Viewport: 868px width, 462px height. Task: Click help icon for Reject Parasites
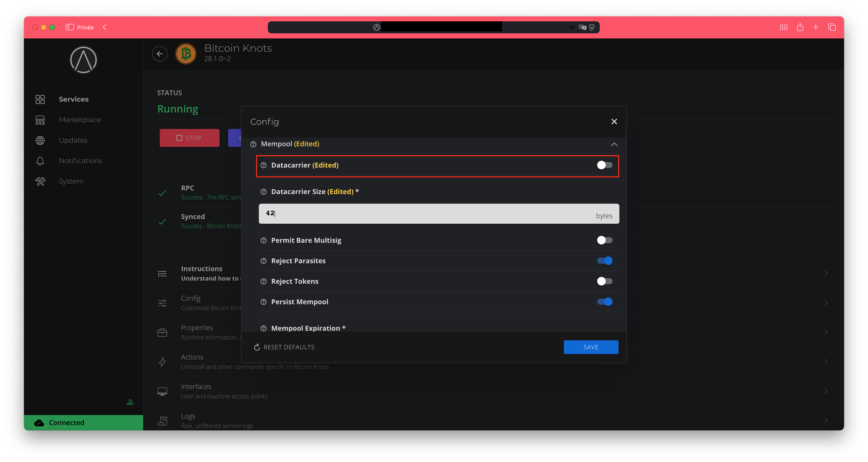click(x=264, y=261)
